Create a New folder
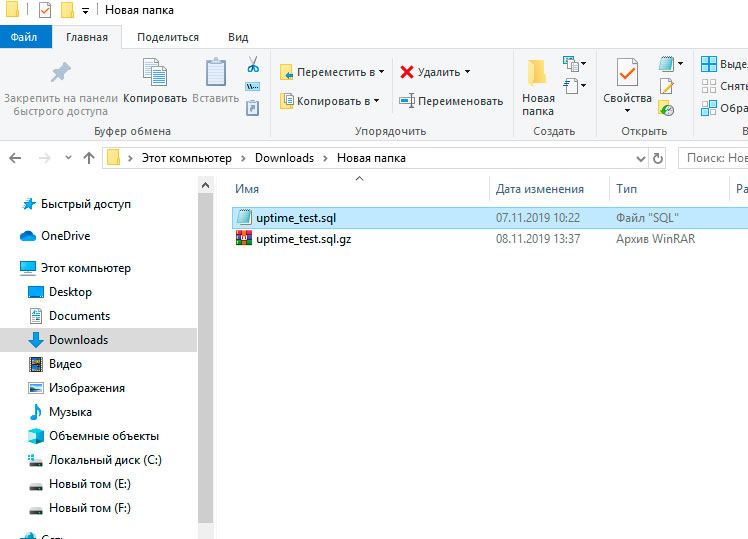Screen dimensions: 748x539 click(x=538, y=87)
